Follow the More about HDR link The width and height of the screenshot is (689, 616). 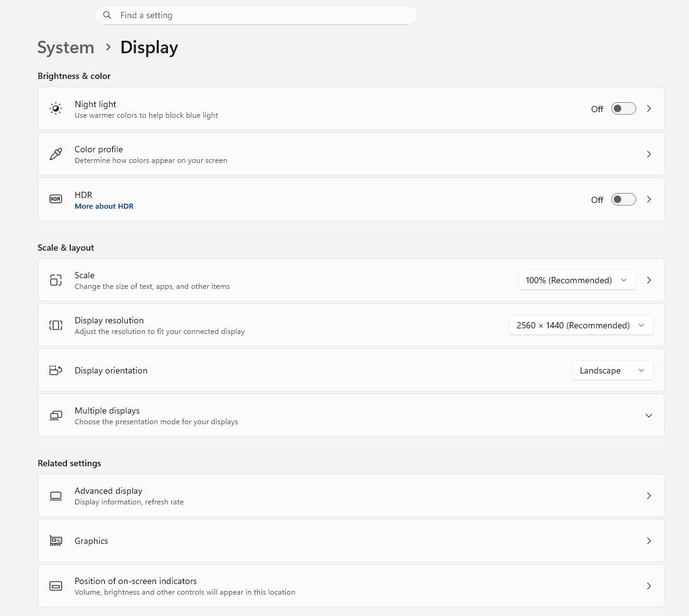pyautogui.click(x=104, y=206)
